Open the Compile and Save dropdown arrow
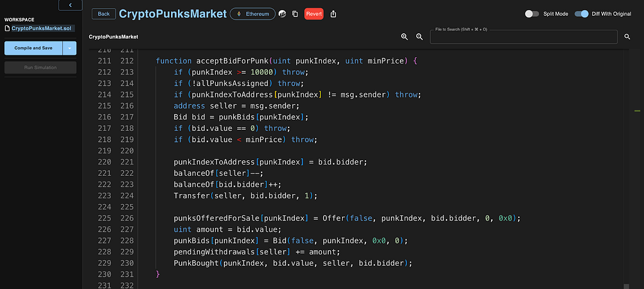Screen dimensions: 644x289 69,48
